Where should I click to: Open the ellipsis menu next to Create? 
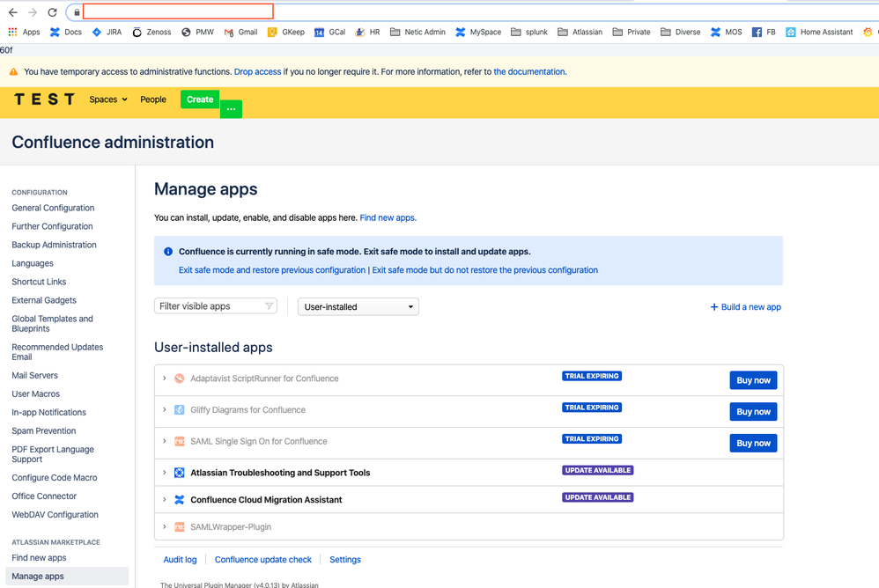[231, 108]
